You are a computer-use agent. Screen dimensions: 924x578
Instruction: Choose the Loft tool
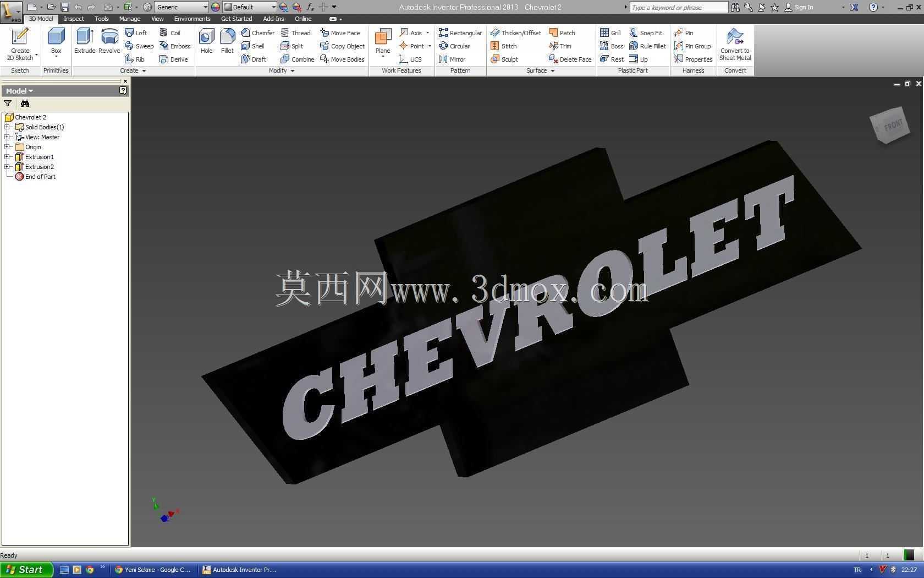pos(136,33)
